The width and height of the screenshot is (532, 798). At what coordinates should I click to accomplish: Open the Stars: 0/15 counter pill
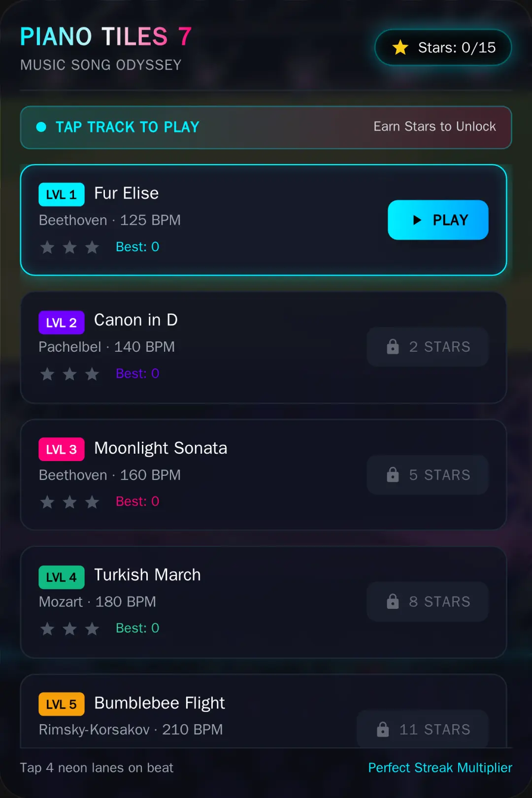coord(443,47)
